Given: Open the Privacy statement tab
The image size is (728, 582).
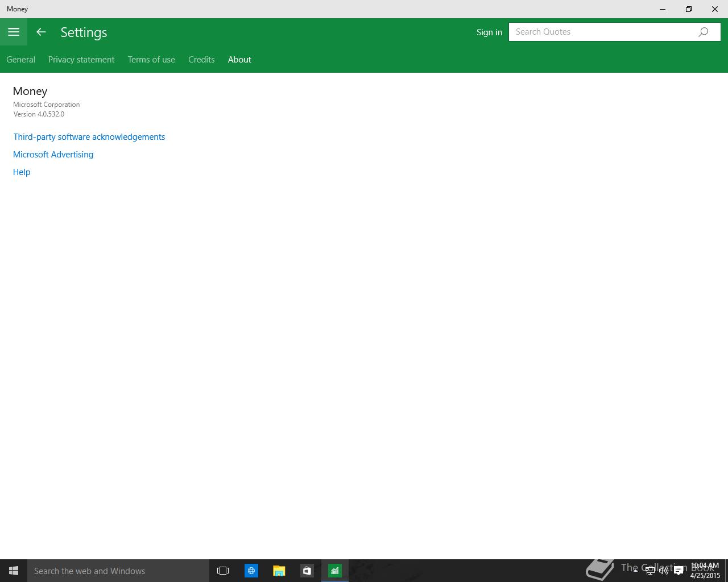Looking at the screenshot, I should tap(81, 60).
